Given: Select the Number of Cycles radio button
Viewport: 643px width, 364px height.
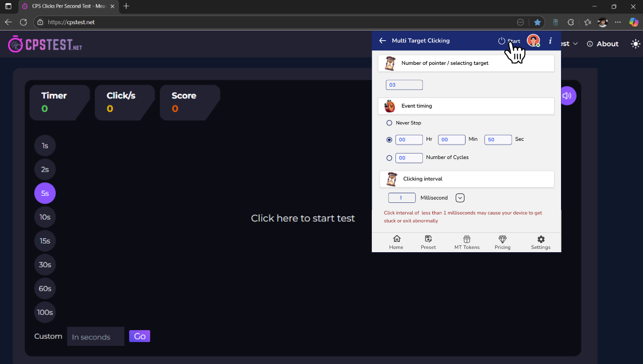Looking at the screenshot, I should 390,158.
